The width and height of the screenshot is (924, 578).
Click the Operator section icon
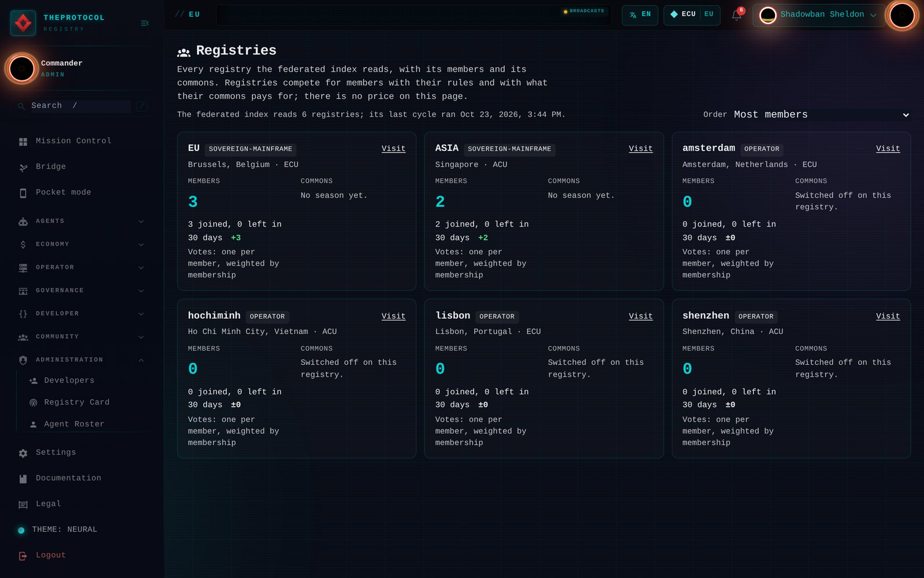pos(23,268)
